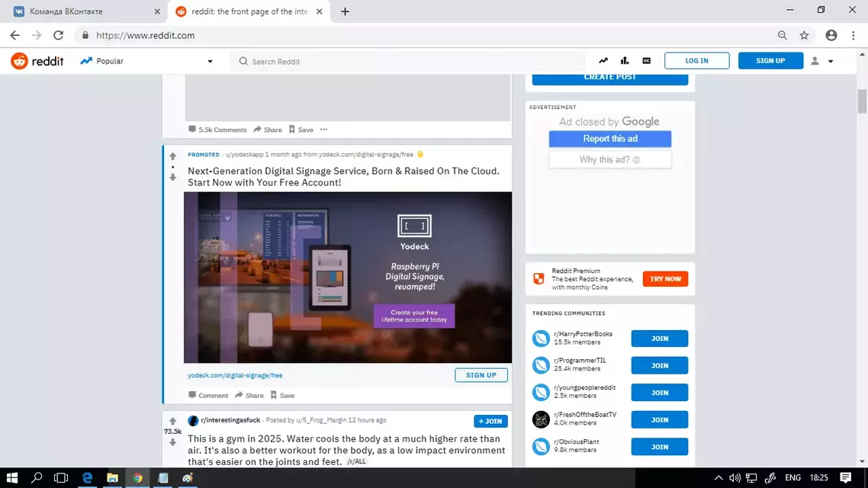Open the All bar-chart icon in header
The width and height of the screenshot is (868, 488).
point(625,61)
